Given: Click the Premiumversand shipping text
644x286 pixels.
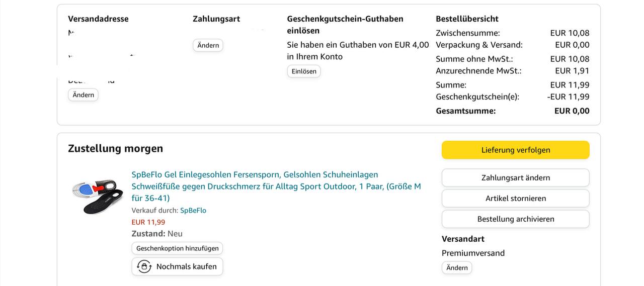Looking at the screenshot, I should click(x=473, y=253).
